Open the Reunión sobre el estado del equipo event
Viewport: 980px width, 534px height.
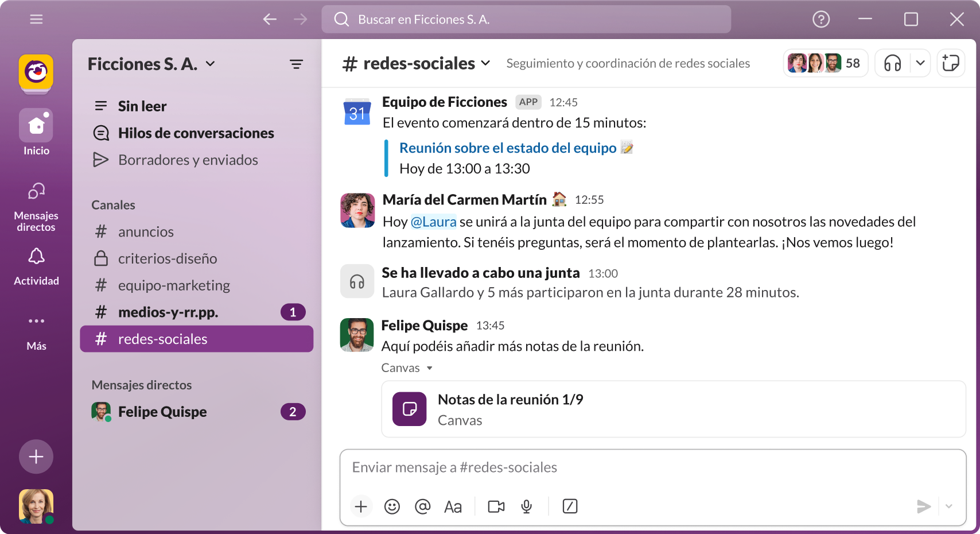click(x=508, y=148)
